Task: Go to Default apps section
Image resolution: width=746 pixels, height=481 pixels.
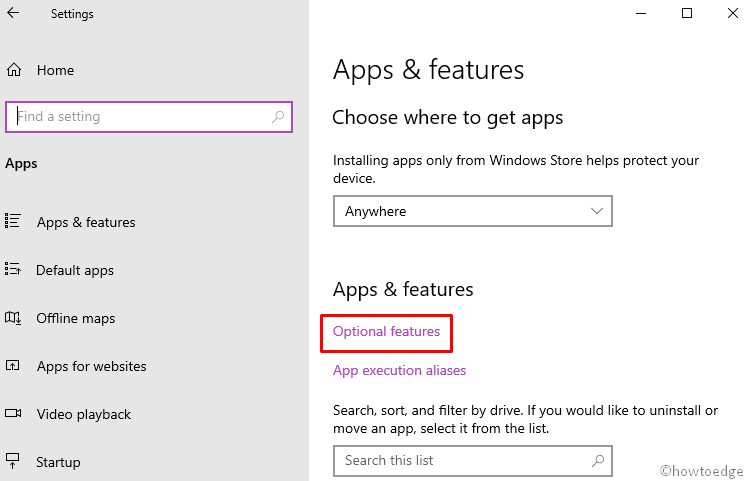Action: [75, 270]
